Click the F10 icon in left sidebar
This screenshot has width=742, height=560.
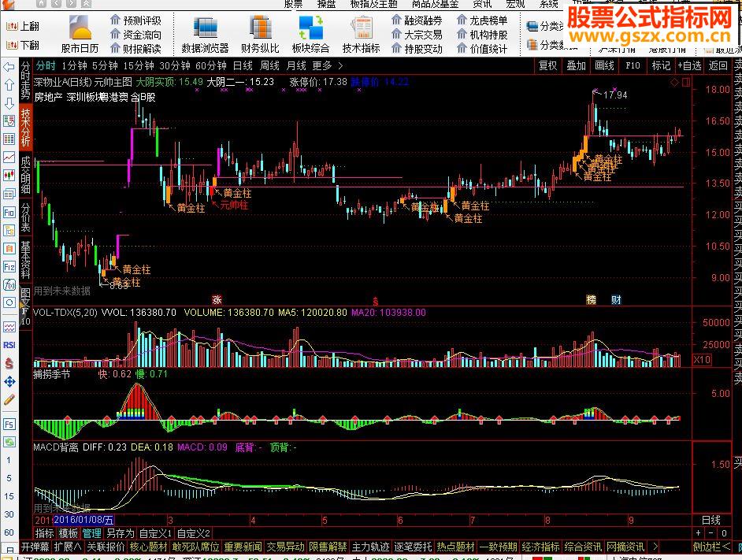point(9,212)
